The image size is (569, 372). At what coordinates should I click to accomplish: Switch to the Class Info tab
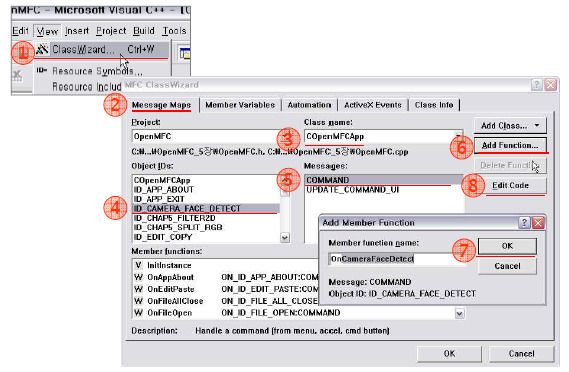tap(434, 105)
